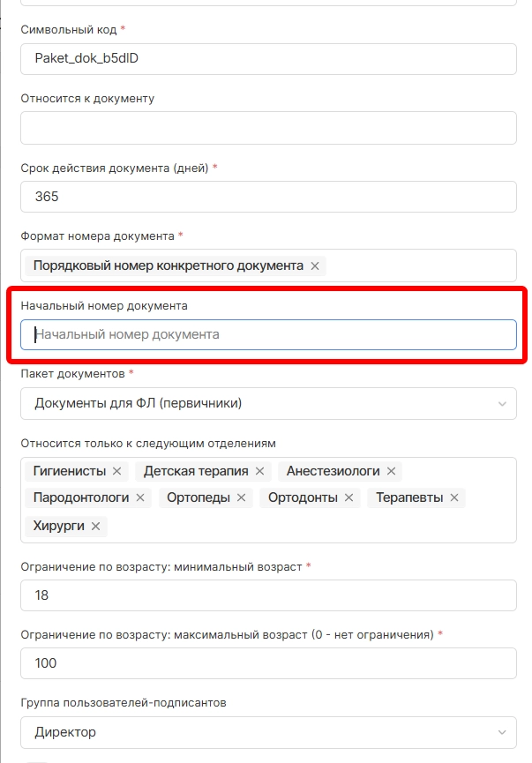Screen dimensions: 532x763
Task: Delete the Анестезиологи tag
Action: coord(391,472)
